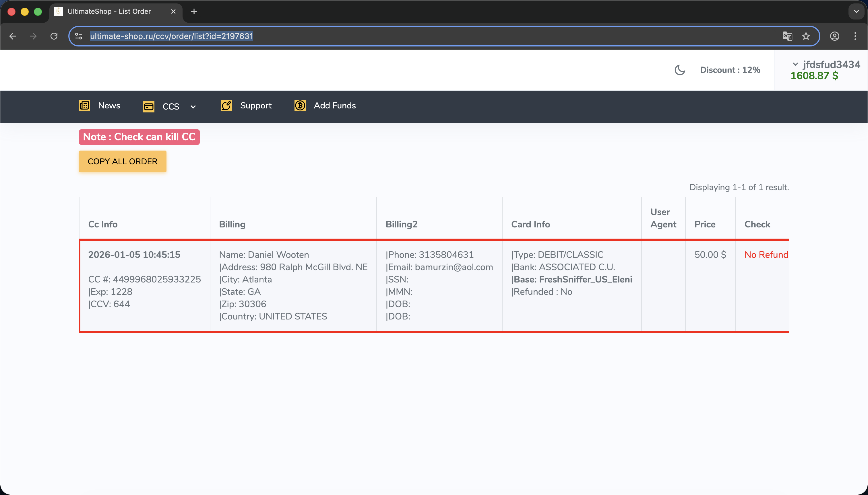868x495 pixels.
Task: Expand the CCS dropdown menu
Action: click(193, 107)
